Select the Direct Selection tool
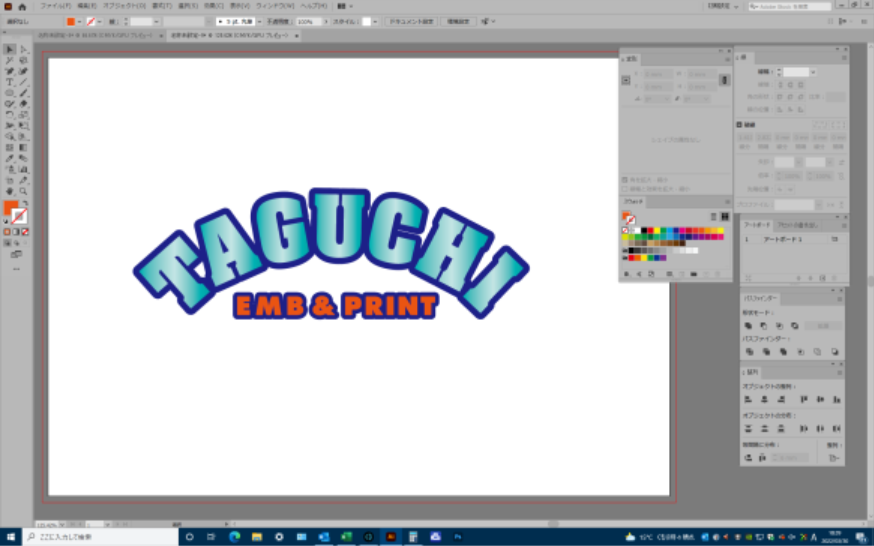The height and width of the screenshot is (546, 874). click(x=23, y=50)
